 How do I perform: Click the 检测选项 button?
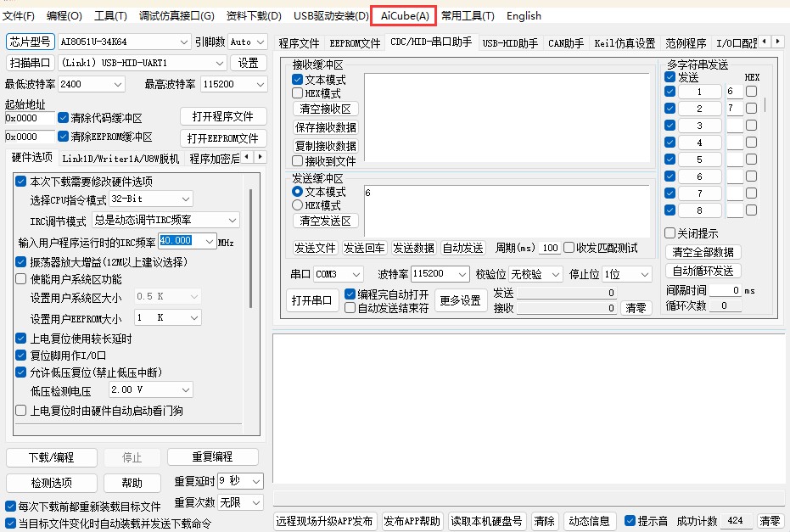pyautogui.click(x=52, y=483)
